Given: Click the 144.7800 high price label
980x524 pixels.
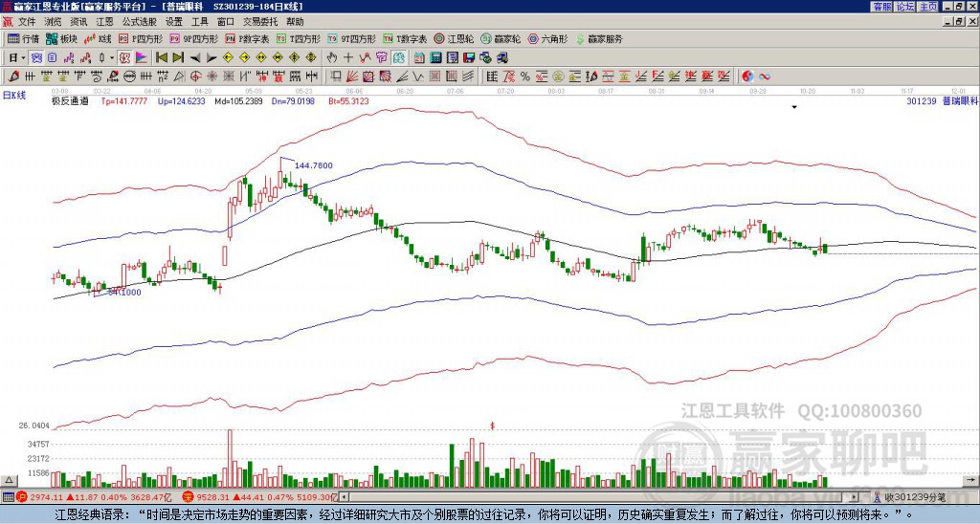Looking at the screenshot, I should [x=314, y=165].
